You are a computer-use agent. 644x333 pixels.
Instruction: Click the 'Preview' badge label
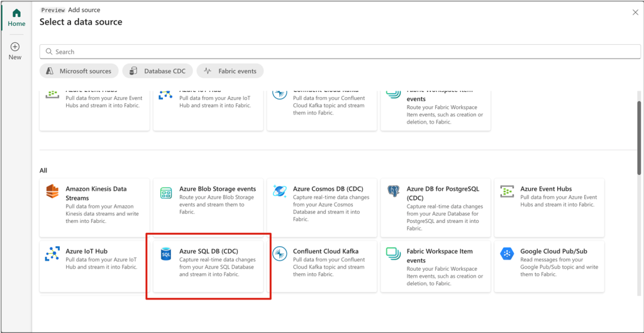coord(53,10)
